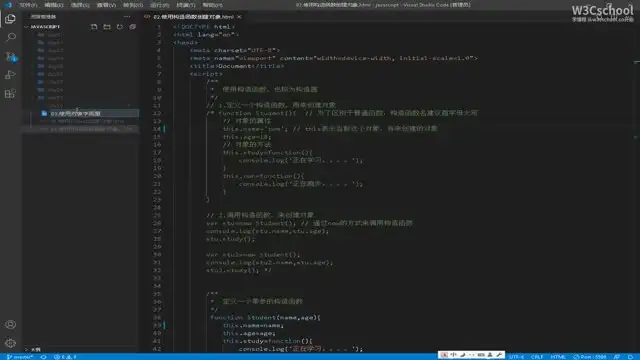This screenshot has height=360, width=640.
Task: Change CRLF line ending setting
Action: (537, 357)
